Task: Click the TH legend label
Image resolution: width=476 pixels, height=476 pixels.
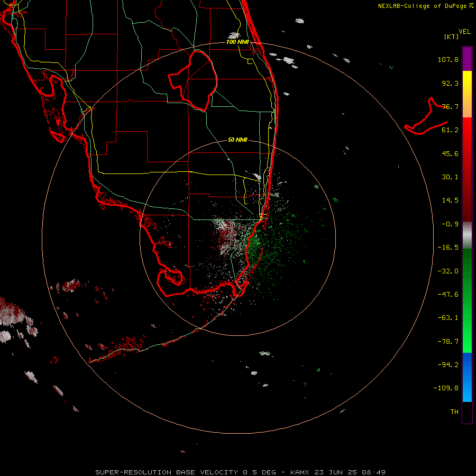Action: point(454,412)
